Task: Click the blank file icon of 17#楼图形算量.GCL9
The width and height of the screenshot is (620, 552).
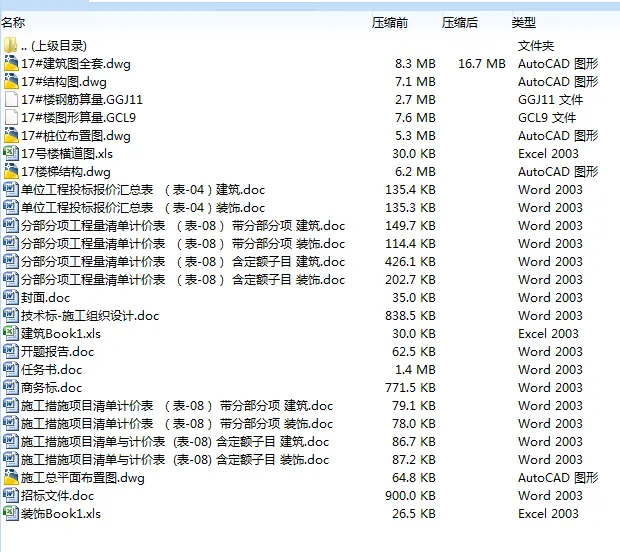Action: tap(11, 117)
